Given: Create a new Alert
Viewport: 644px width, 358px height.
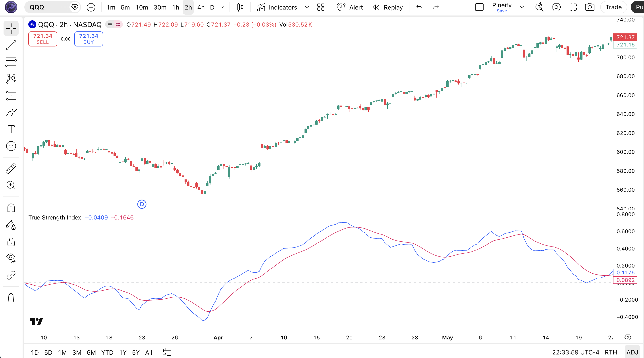Looking at the screenshot, I should 350,7.
